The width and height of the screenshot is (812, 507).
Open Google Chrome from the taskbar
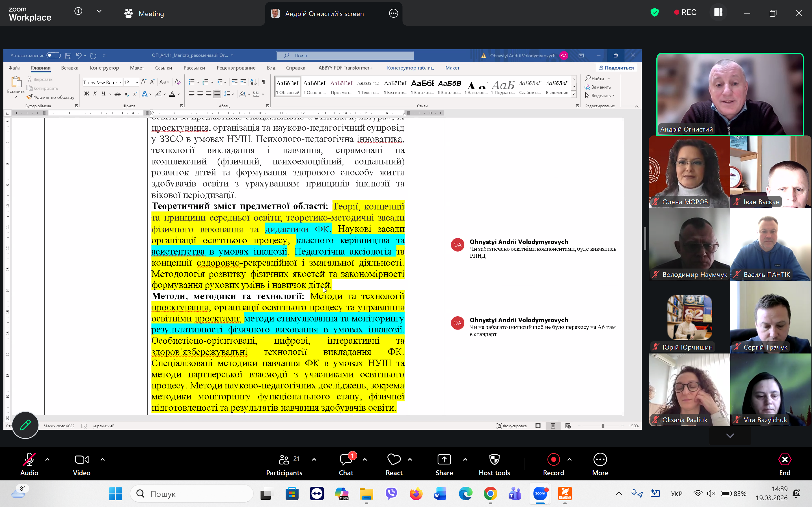(x=490, y=493)
